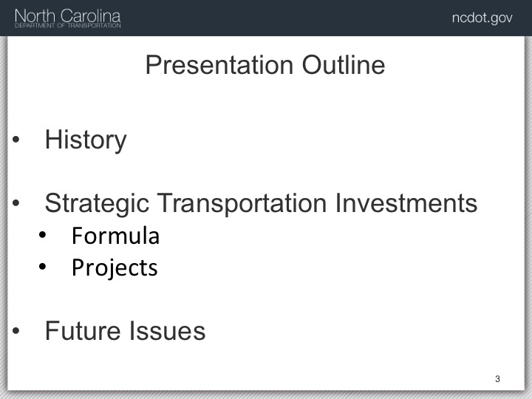Select the Projects sub-bullet
This screenshot has width=532, height=399.
115,268
